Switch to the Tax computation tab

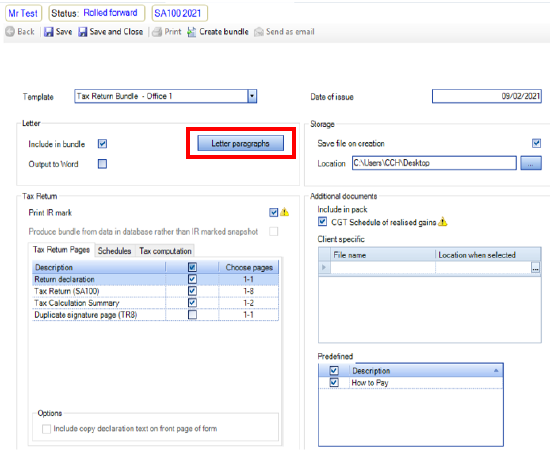tap(165, 251)
